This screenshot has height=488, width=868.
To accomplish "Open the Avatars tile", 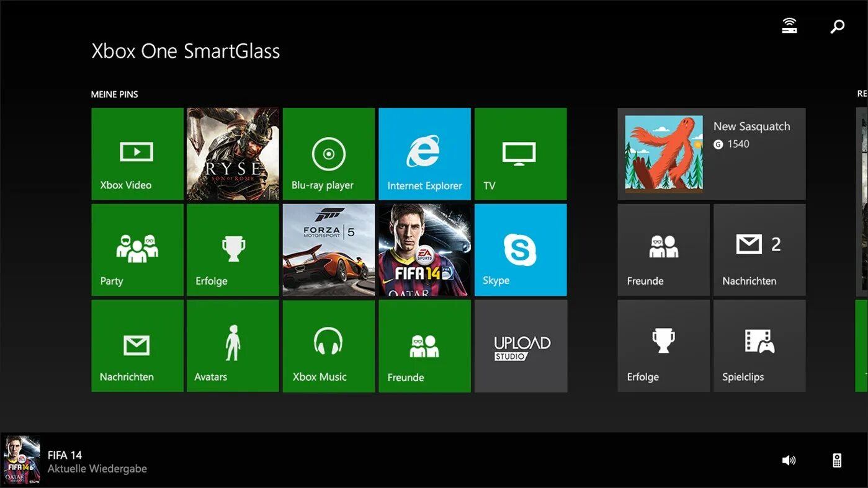I will pos(233,346).
